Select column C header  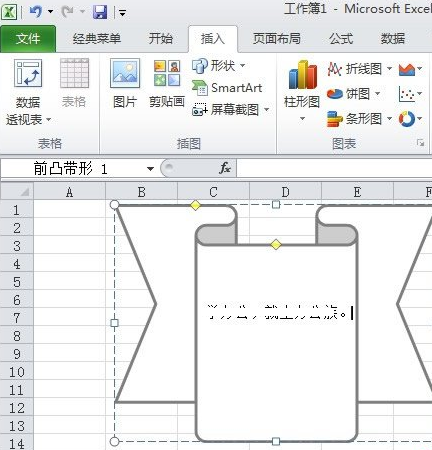tap(213, 192)
